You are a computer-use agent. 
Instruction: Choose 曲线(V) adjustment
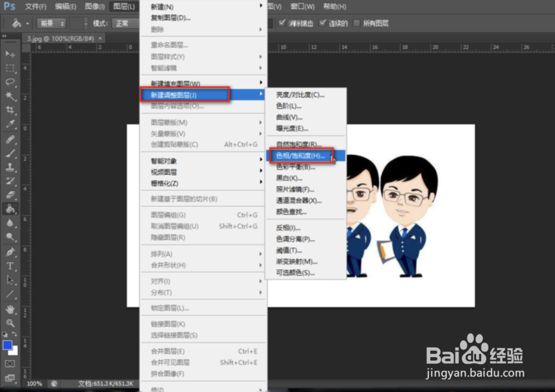pos(305,118)
